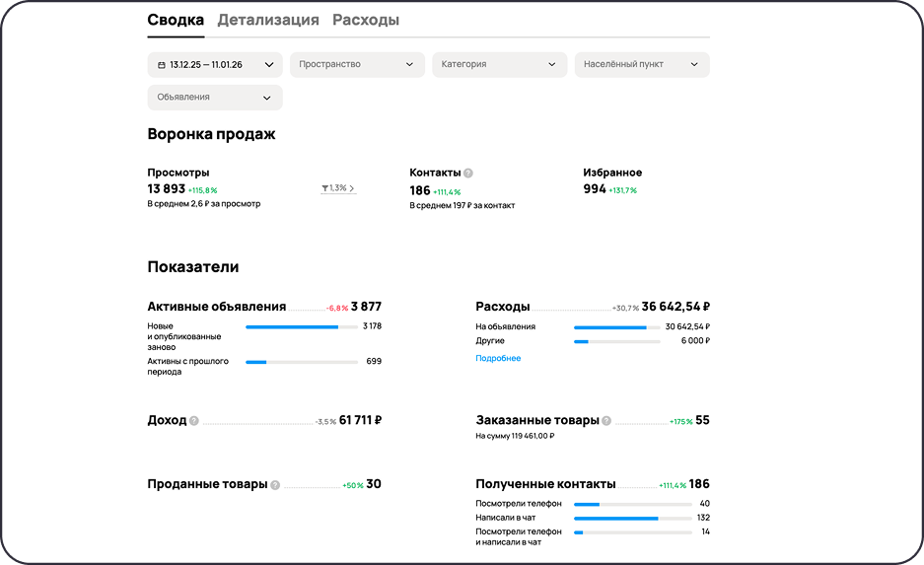Open the Сводка tab
924x565 pixels.
click(x=176, y=20)
